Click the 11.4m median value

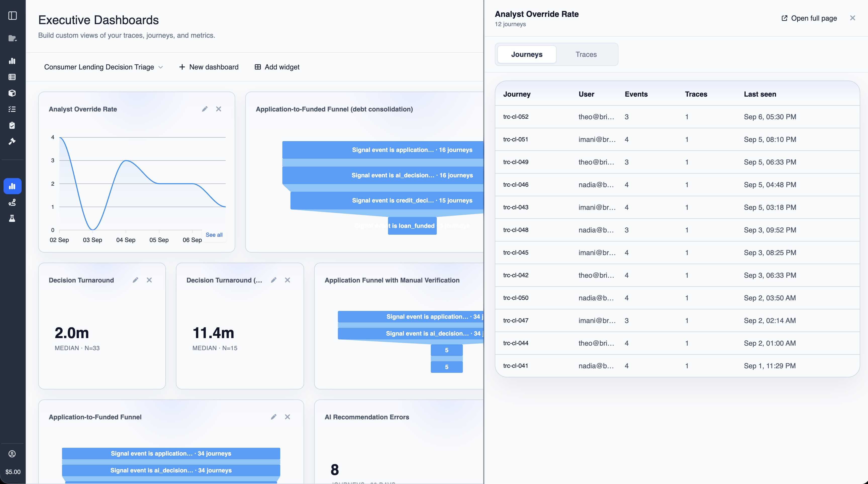coord(213,333)
